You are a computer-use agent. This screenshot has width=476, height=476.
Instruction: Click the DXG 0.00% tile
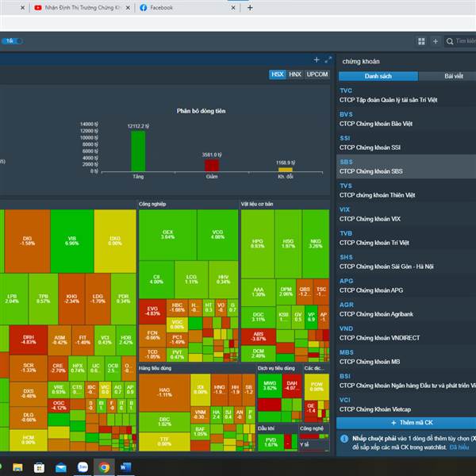click(115, 241)
